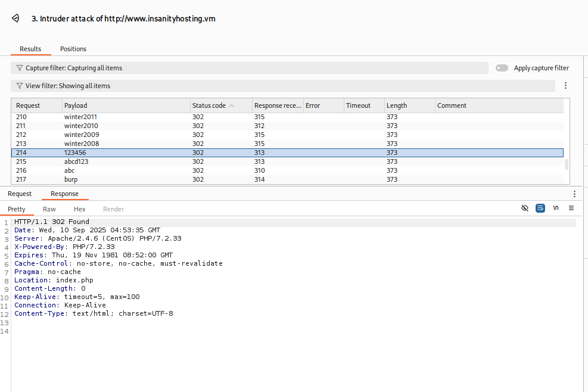The image size is (588, 392).
Task: Switch response view to Raw
Action: (49, 209)
